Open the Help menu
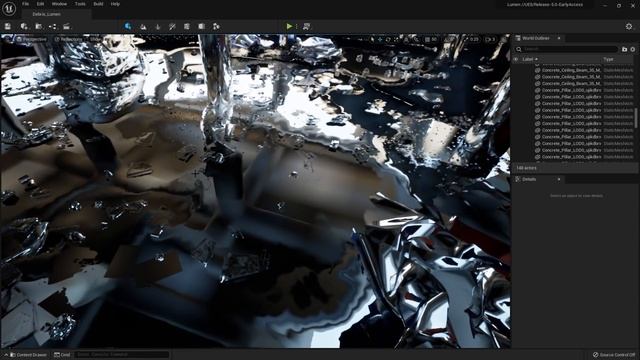640x360 pixels. 115,4
